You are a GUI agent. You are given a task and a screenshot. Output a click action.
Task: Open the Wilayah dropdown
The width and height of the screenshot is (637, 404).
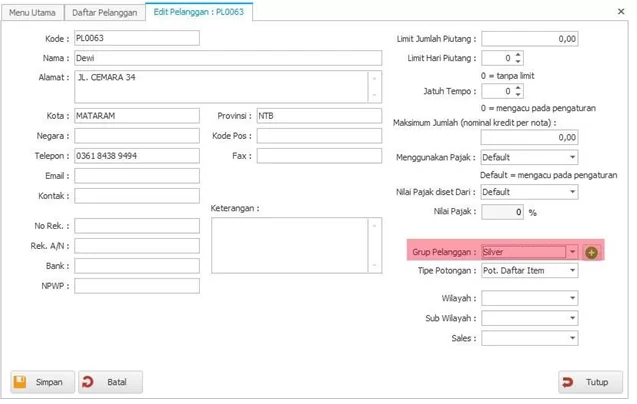click(x=572, y=299)
